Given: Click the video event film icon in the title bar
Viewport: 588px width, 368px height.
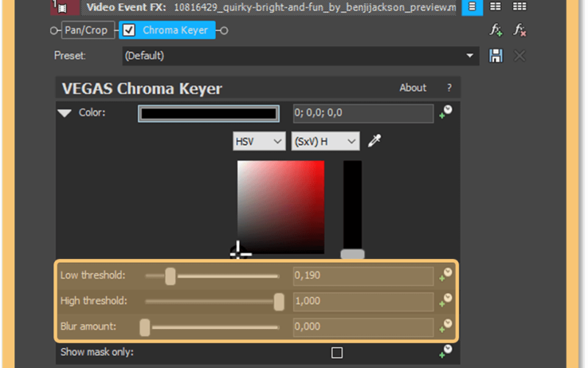Looking at the screenshot, I should [62, 7].
